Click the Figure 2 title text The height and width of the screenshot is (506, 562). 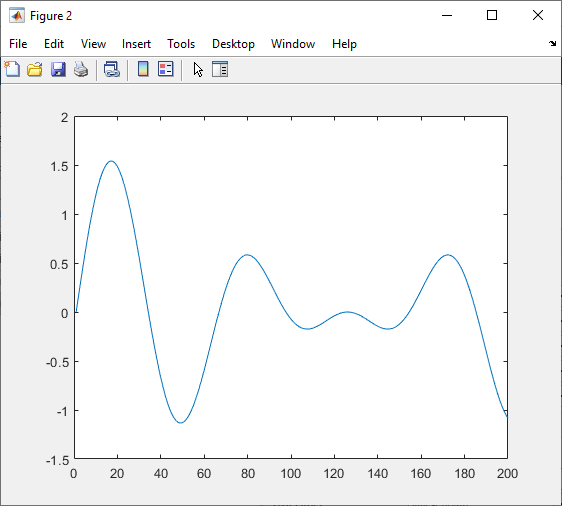51,16
